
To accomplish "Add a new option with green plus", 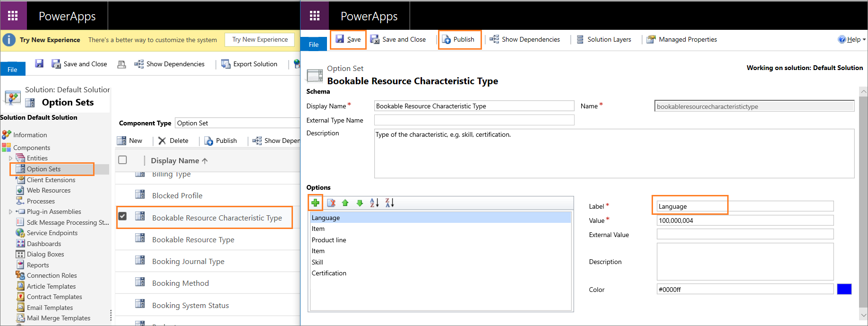I will pyautogui.click(x=315, y=203).
